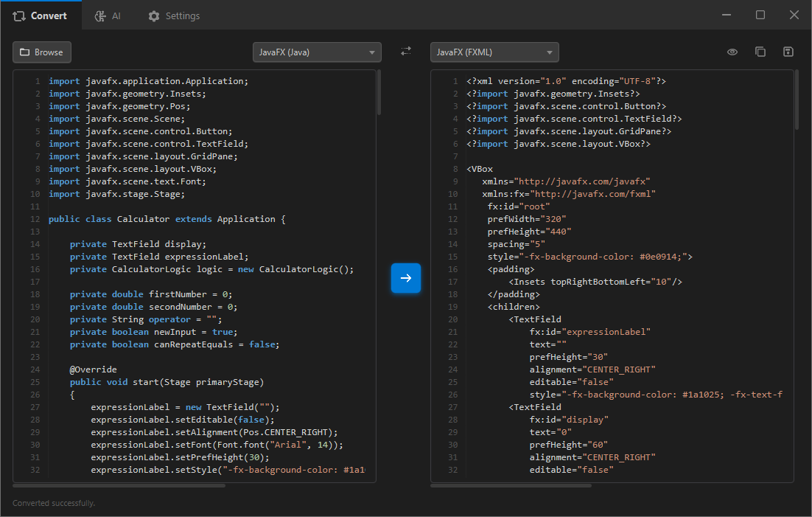Click line number 12 in source editor
The height and width of the screenshot is (517, 812).
pyautogui.click(x=35, y=219)
